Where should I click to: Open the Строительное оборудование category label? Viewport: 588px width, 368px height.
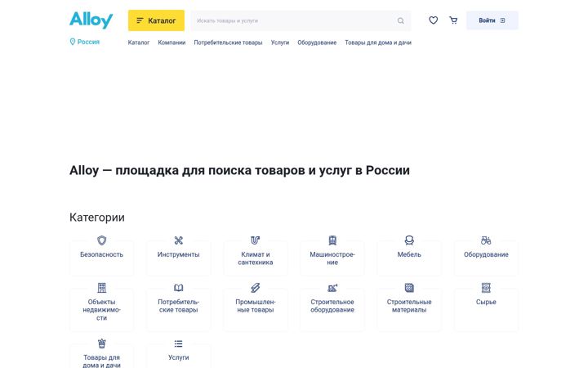tap(332, 306)
